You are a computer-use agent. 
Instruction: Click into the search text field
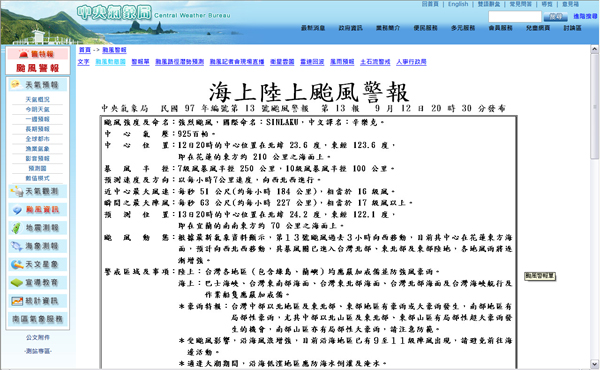(x=515, y=17)
